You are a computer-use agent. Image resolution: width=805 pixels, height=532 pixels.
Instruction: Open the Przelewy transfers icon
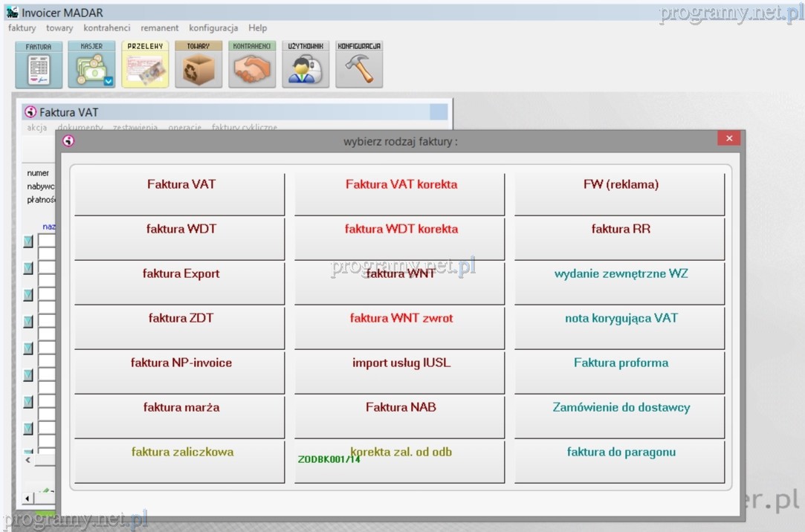point(145,65)
